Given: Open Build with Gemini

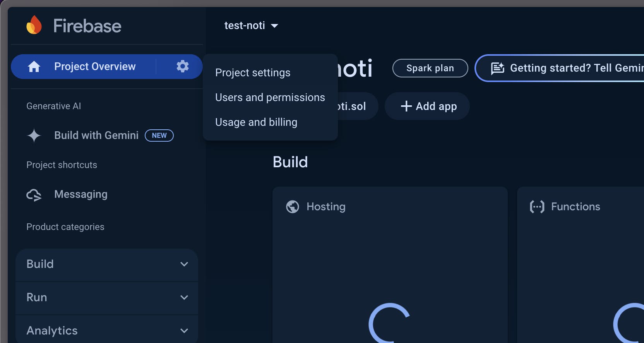Looking at the screenshot, I should pyautogui.click(x=96, y=135).
